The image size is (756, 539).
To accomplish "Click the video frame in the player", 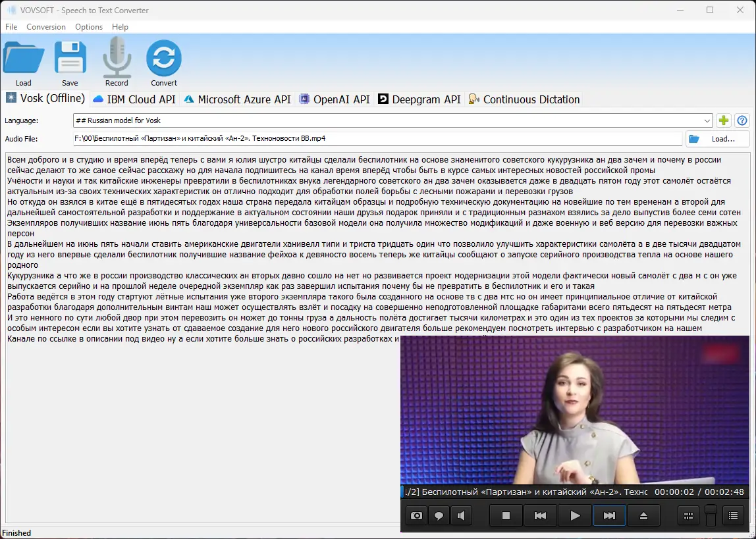I will pos(575,410).
